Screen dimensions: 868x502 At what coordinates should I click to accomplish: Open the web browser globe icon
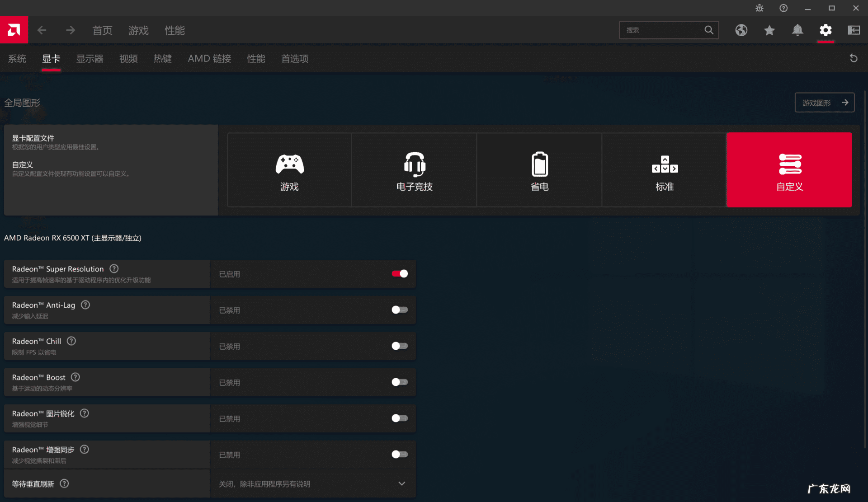coord(741,30)
